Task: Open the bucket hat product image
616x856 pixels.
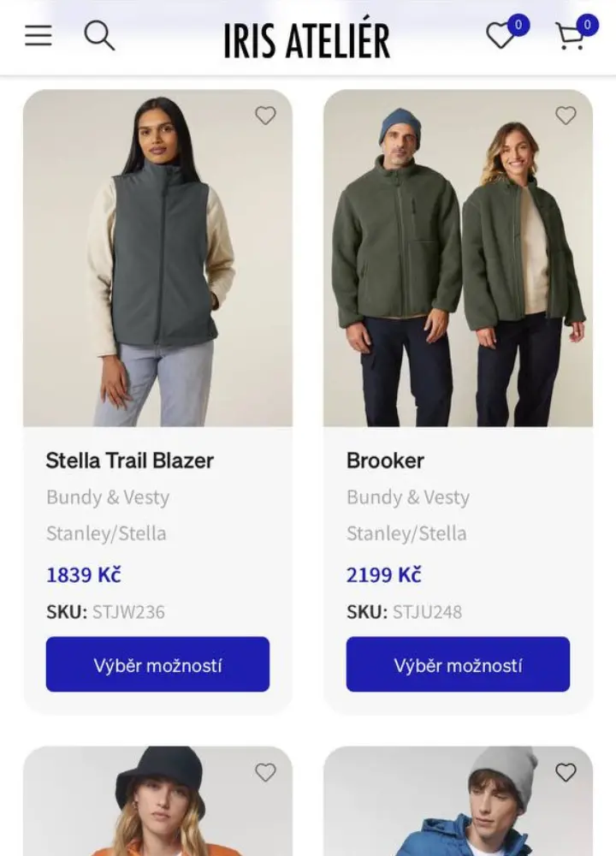Action: (157, 801)
